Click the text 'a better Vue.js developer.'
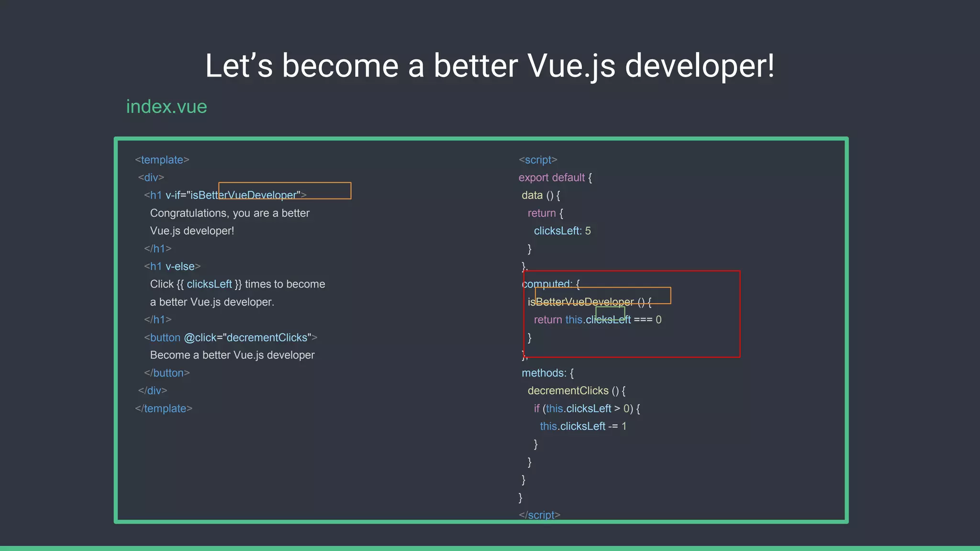Image resolution: width=980 pixels, height=551 pixels. 212,302
